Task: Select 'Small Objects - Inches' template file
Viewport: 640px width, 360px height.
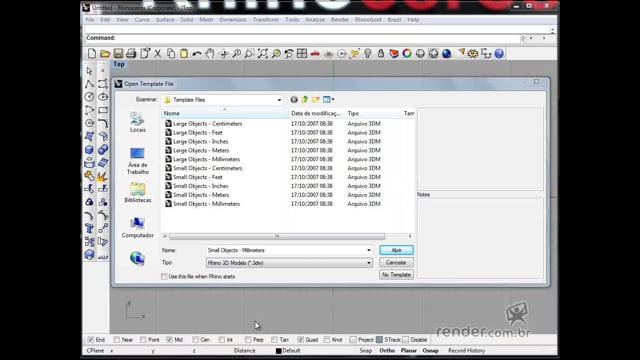Action: 200,186
